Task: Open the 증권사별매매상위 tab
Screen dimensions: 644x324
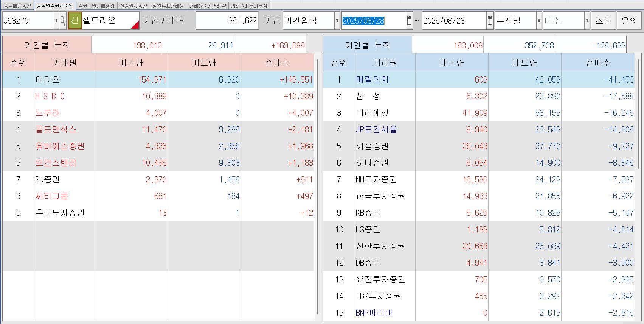Action: click(x=96, y=6)
